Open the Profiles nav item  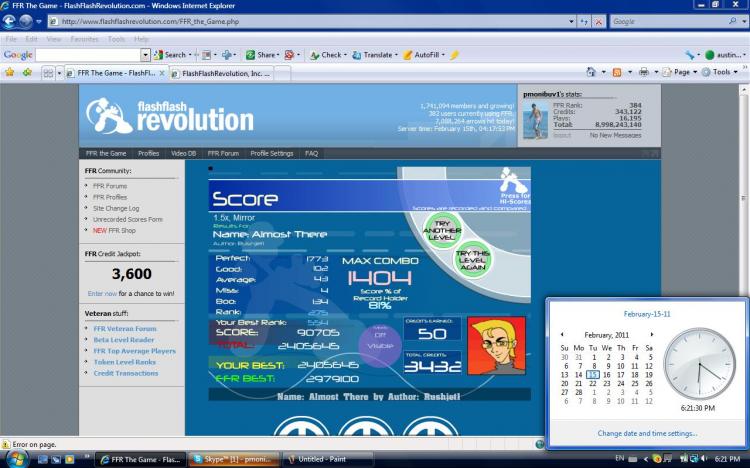[x=148, y=154]
